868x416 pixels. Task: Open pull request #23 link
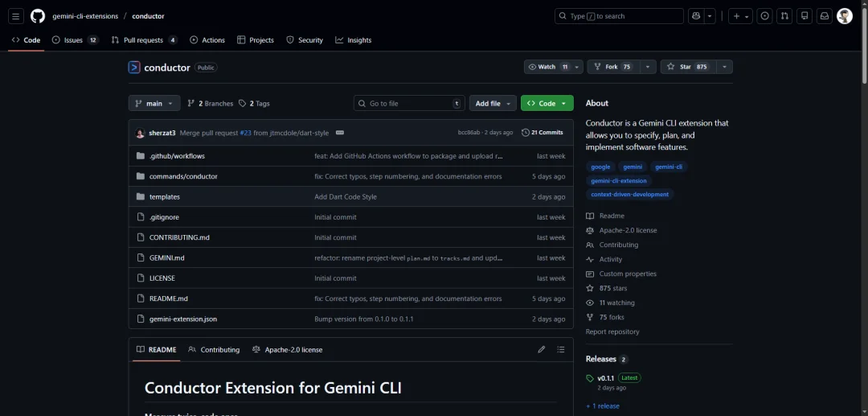pos(246,133)
